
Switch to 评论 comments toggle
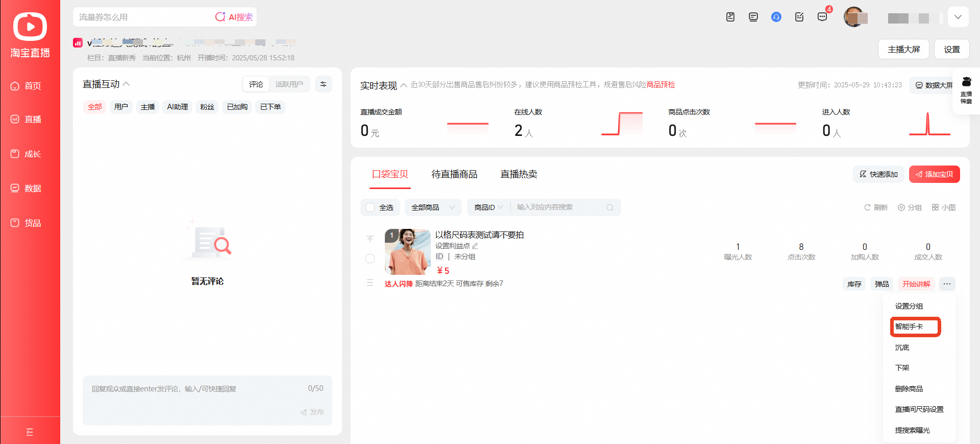(256, 84)
